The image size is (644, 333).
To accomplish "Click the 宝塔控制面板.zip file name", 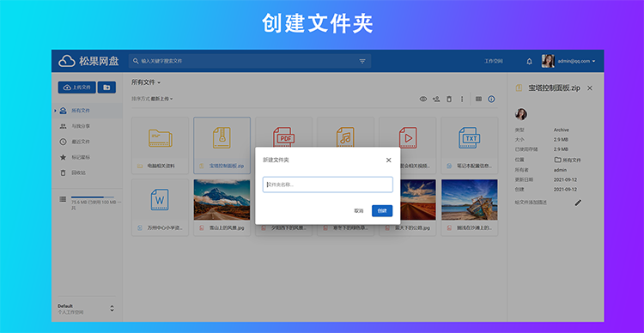I will click(227, 166).
